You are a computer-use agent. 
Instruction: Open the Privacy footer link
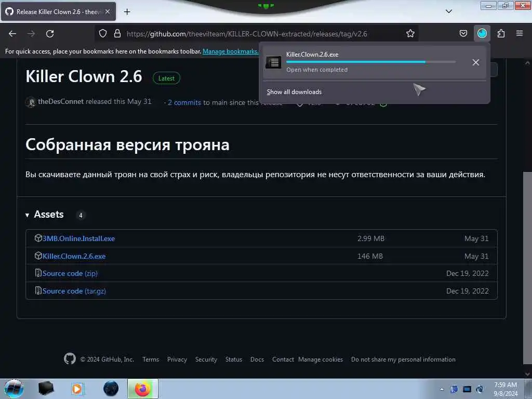point(177,360)
